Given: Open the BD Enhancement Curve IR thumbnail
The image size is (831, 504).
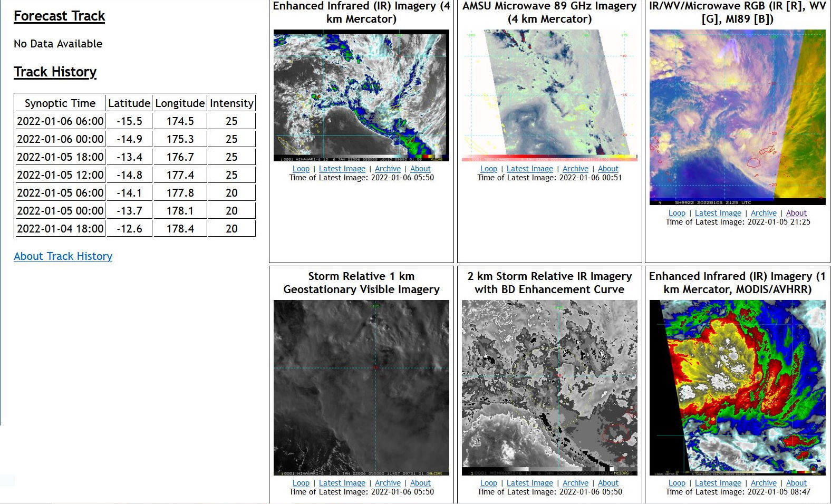Looking at the screenshot, I should point(549,387).
